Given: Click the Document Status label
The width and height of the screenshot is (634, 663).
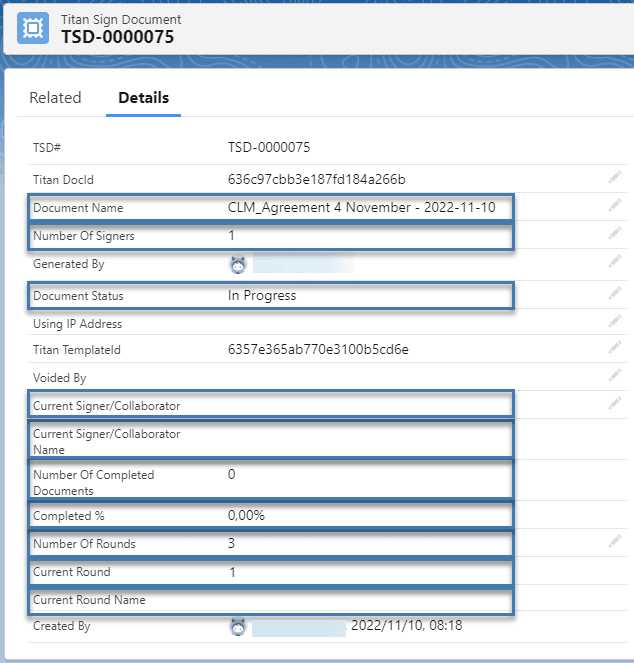Looking at the screenshot, I should coord(78,296).
